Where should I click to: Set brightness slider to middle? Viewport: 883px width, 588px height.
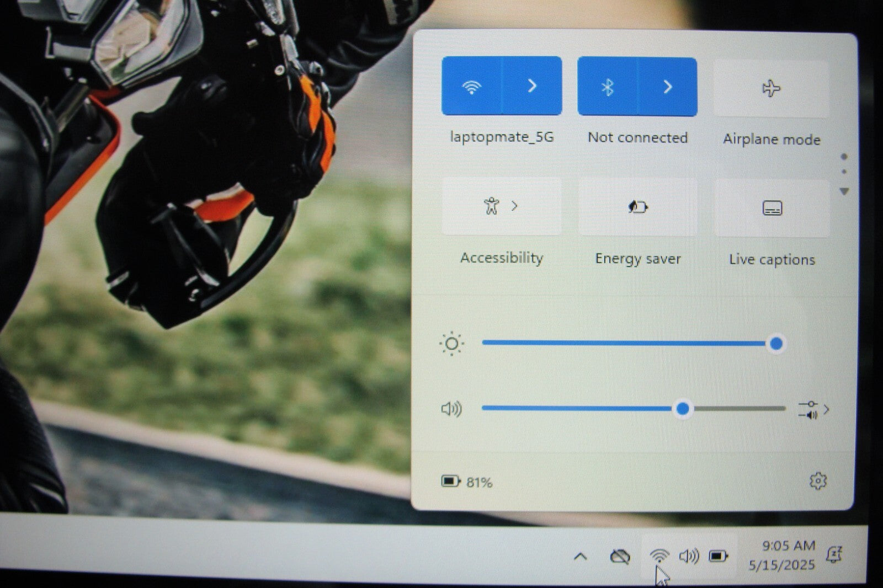pos(629,343)
